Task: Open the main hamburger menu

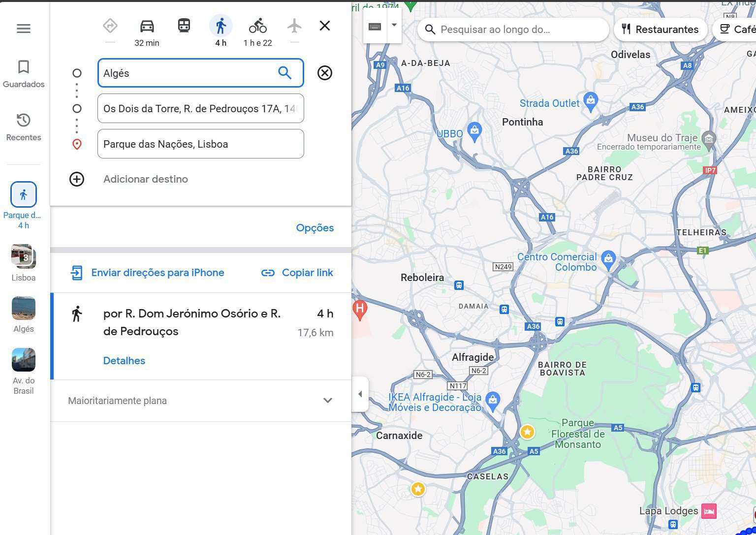Action: click(23, 29)
